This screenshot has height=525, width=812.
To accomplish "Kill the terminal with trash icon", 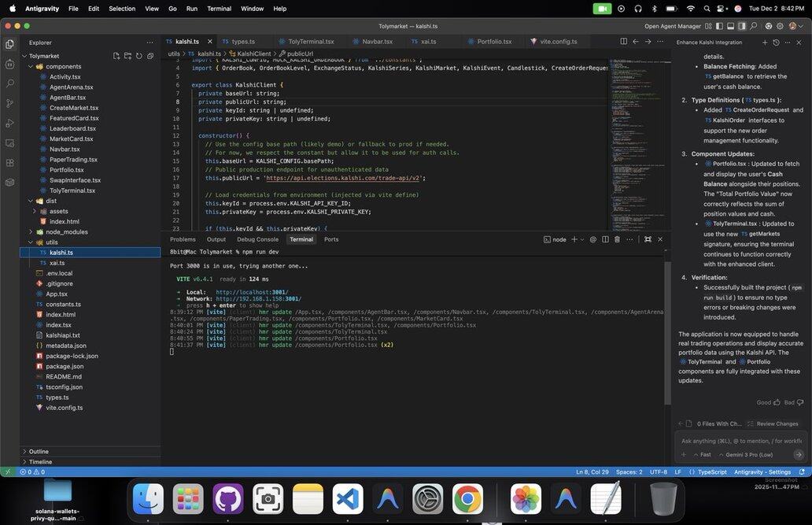I will [617, 239].
